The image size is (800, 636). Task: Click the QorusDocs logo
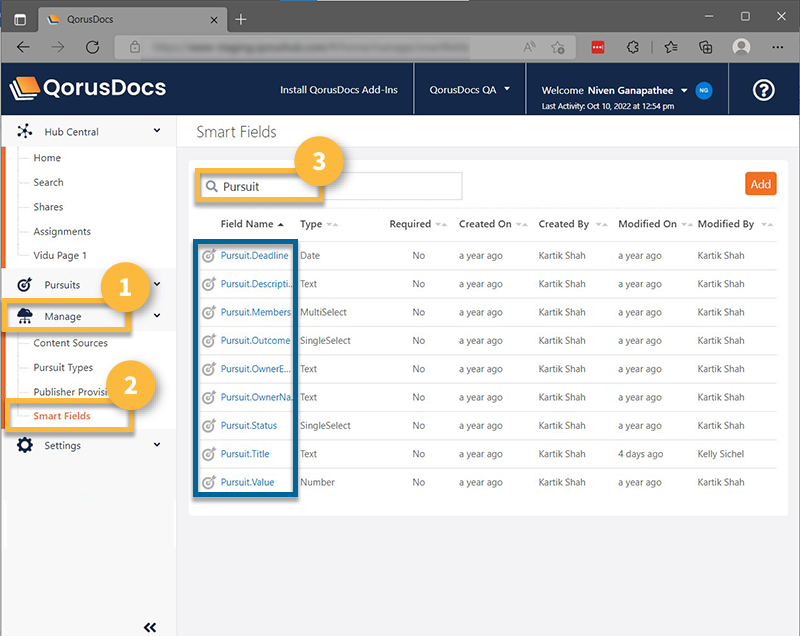pyautogui.click(x=88, y=88)
